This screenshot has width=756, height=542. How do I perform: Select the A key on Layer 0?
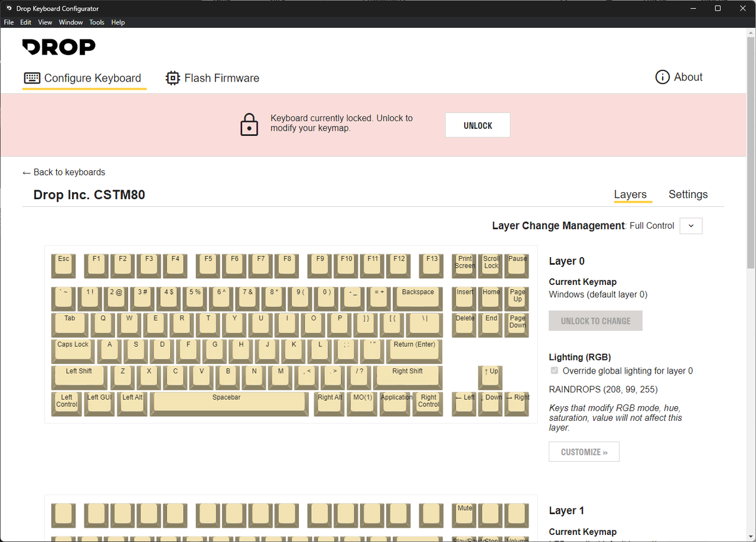click(110, 351)
